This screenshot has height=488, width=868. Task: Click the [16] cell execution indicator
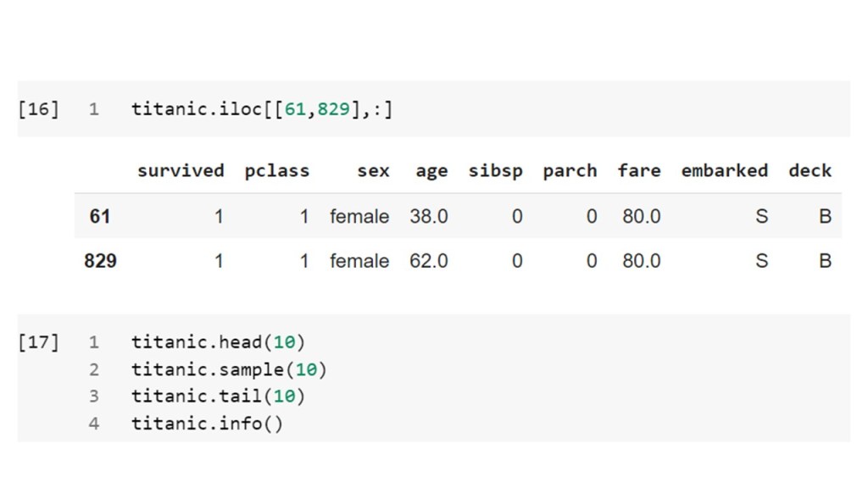[x=39, y=109]
